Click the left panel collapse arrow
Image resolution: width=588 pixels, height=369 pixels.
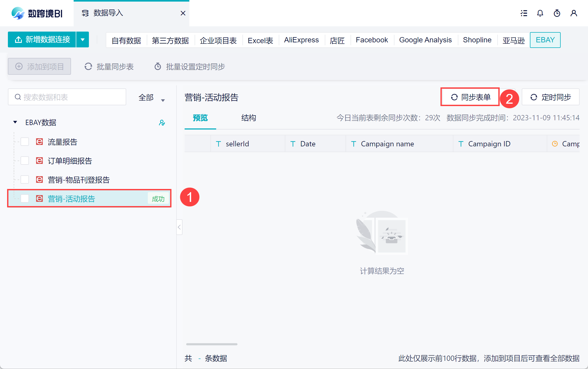[x=179, y=227]
